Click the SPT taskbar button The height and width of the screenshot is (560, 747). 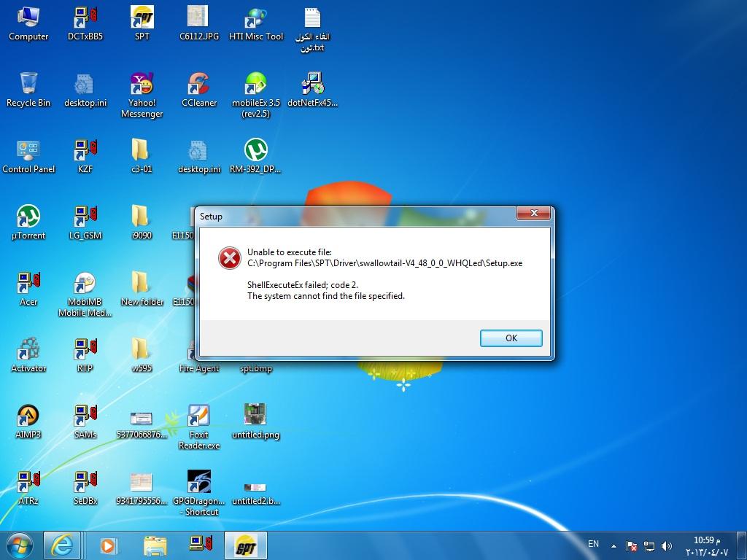click(246, 545)
